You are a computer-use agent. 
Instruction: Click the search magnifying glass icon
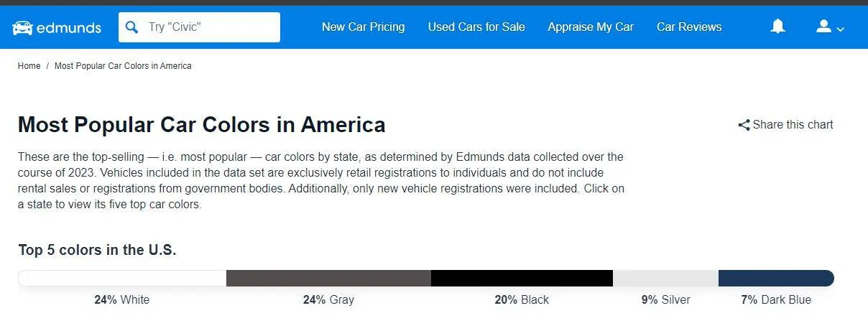(x=131, y=27)
